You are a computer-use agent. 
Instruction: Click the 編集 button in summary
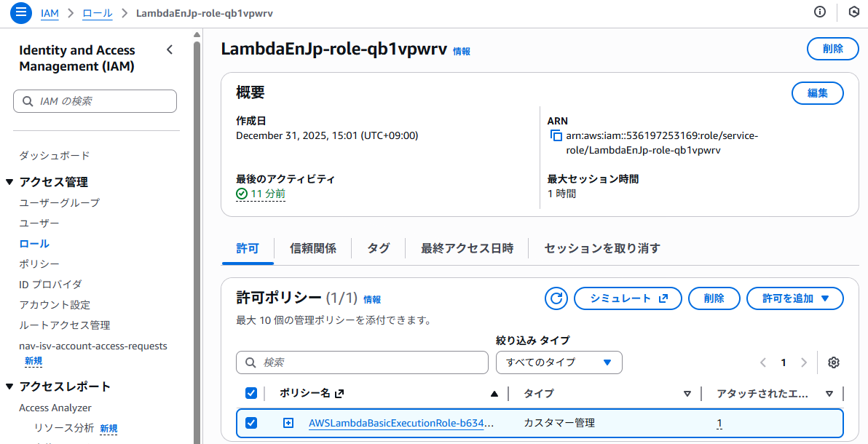[x=817, y=93]
